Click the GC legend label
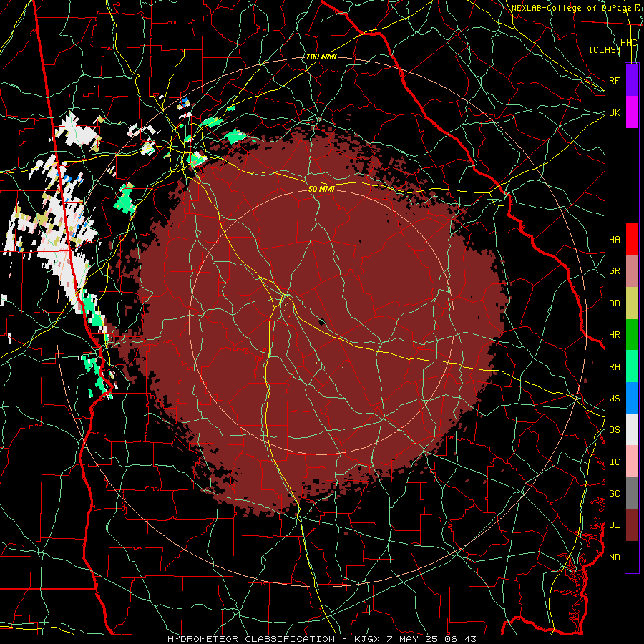The height and width of the screenshot is (644, 644). coord(614,494)
